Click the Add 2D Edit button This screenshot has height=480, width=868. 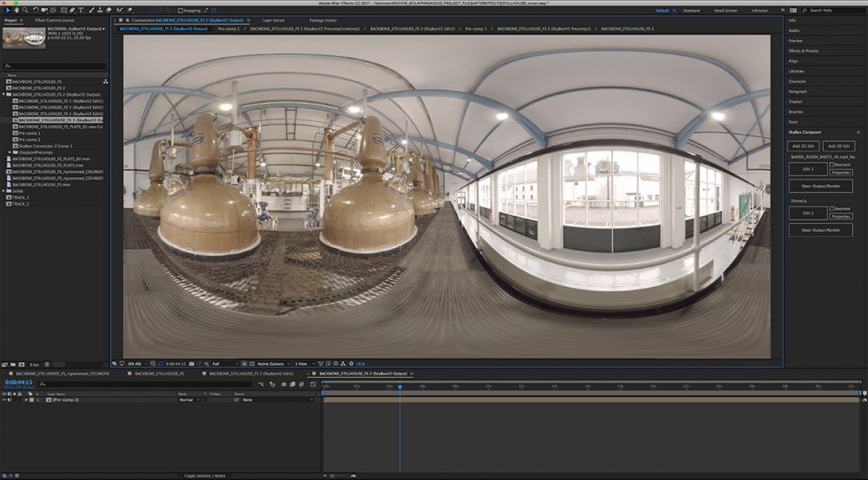click(803, 145)
